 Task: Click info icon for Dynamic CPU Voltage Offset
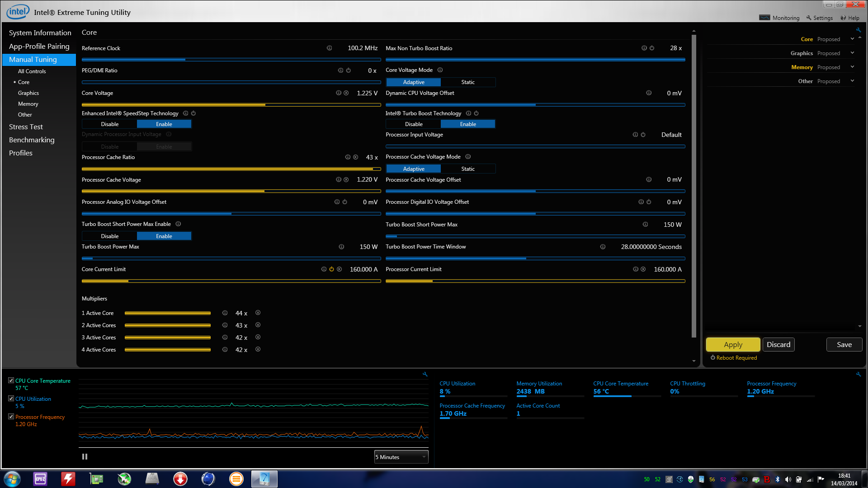649,93
